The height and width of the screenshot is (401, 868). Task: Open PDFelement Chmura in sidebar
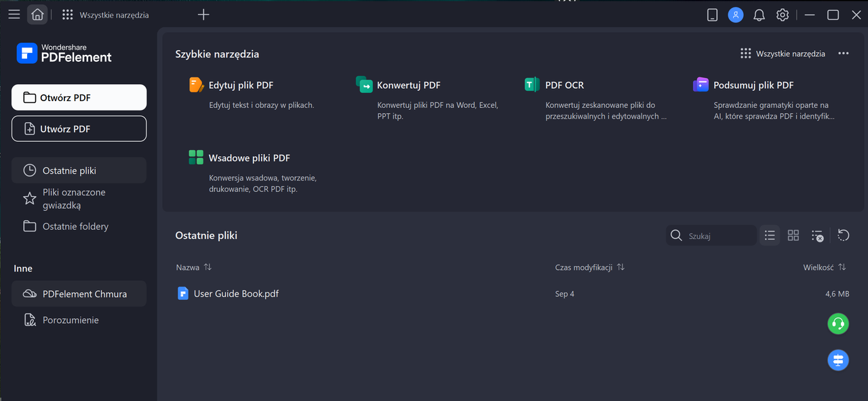[79, 294]
